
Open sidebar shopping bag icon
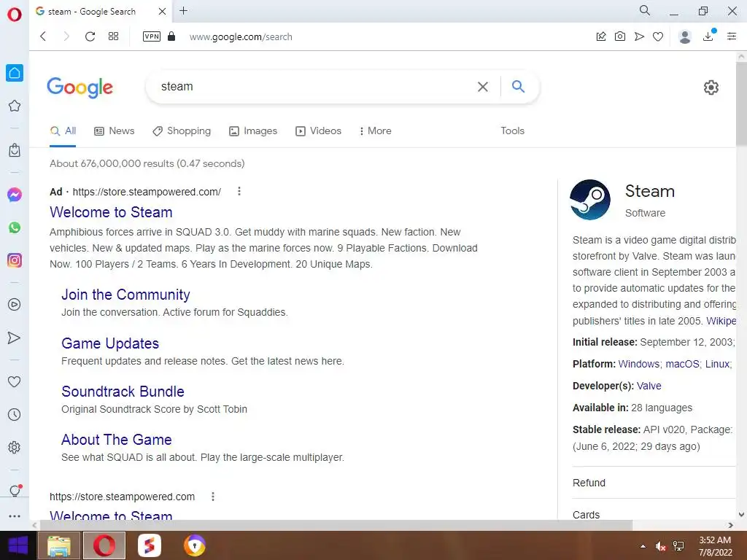(15, 150)
